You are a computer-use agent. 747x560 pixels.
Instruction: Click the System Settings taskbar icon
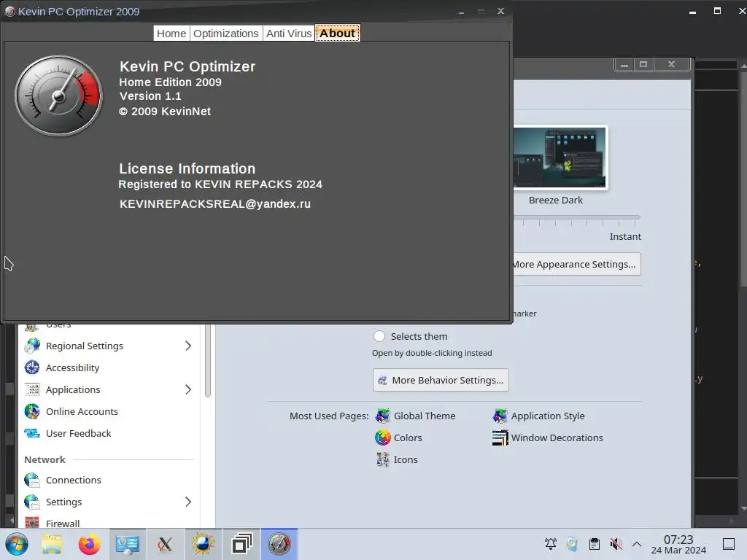point(128,544)
